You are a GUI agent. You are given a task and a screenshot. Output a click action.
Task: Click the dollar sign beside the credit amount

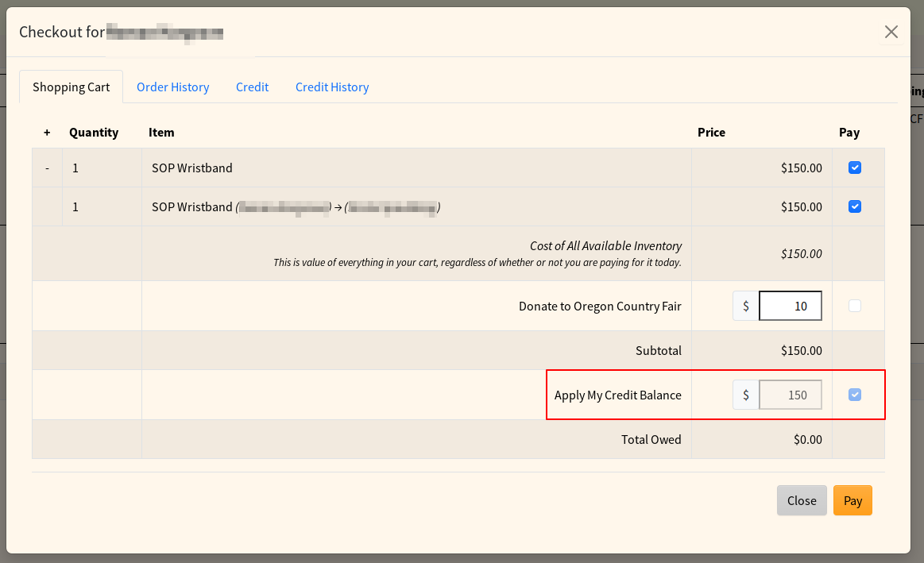pos(745,395)
